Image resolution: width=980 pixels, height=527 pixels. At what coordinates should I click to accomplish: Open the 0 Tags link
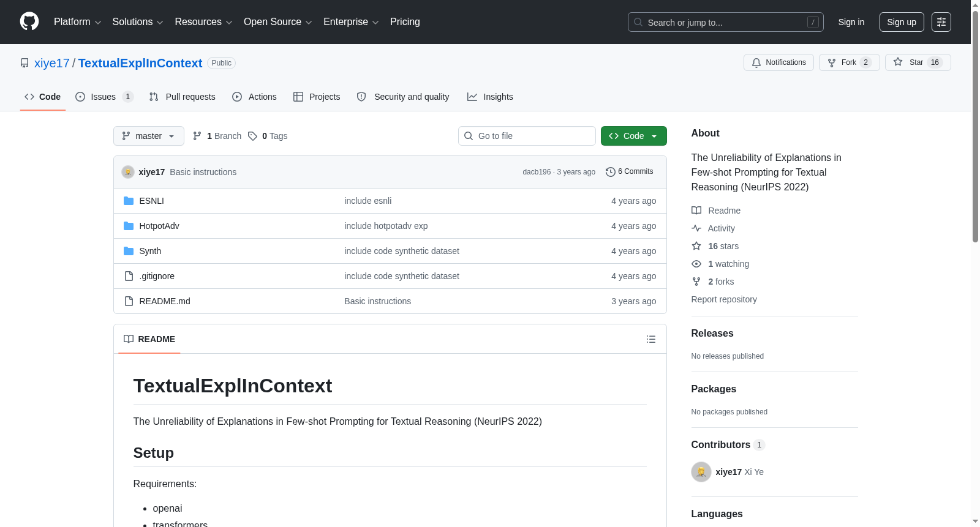click(268, 136)
